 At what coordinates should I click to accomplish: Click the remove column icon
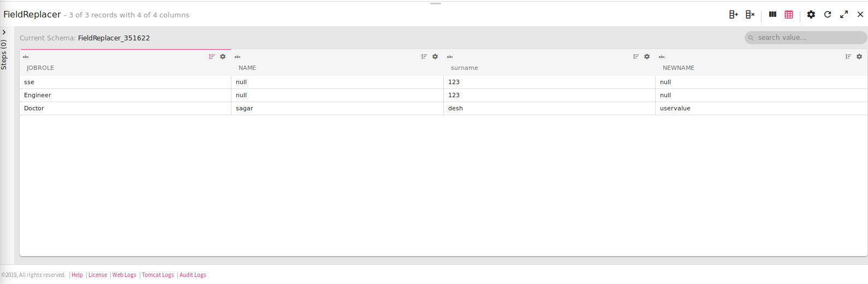point(750,15)
